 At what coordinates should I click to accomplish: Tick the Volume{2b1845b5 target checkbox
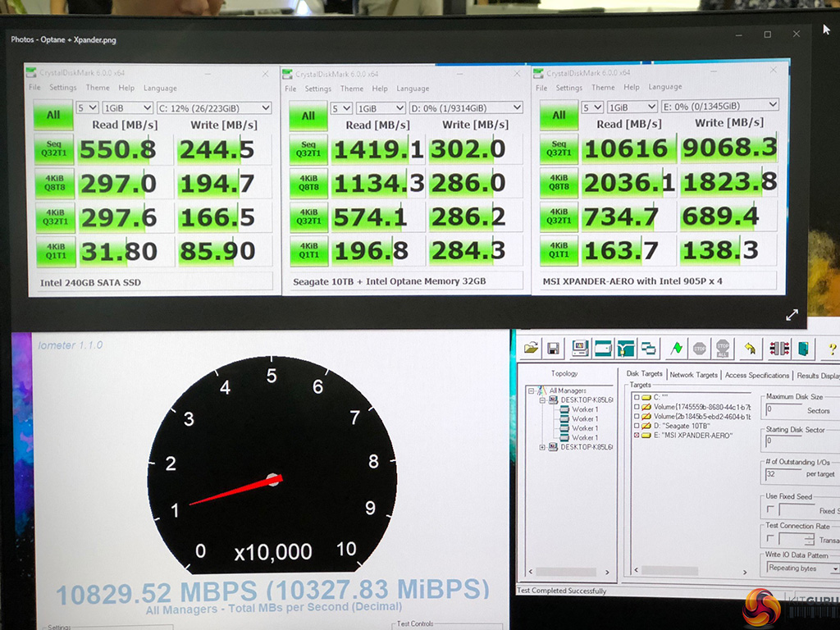coord(636,416)
